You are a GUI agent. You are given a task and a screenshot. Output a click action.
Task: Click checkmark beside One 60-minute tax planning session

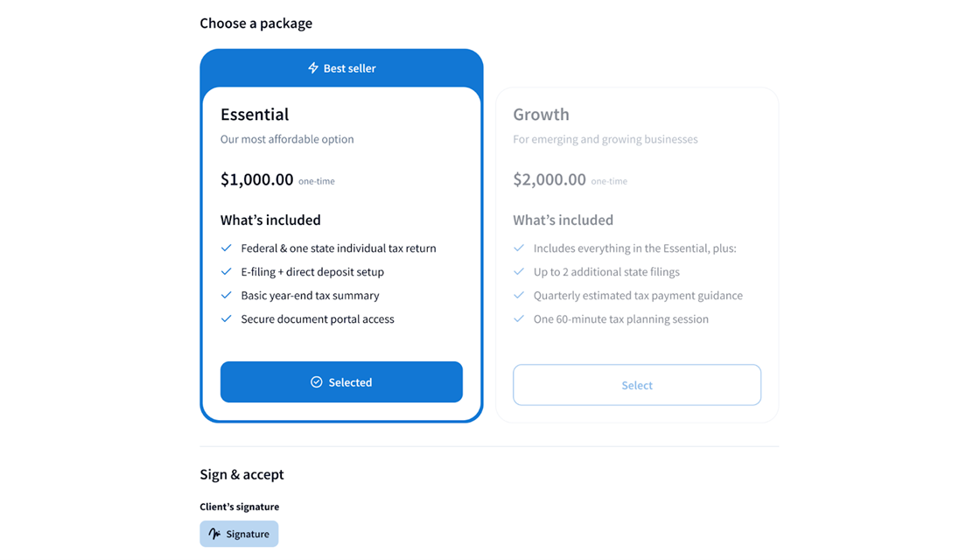tap(519, 319)
